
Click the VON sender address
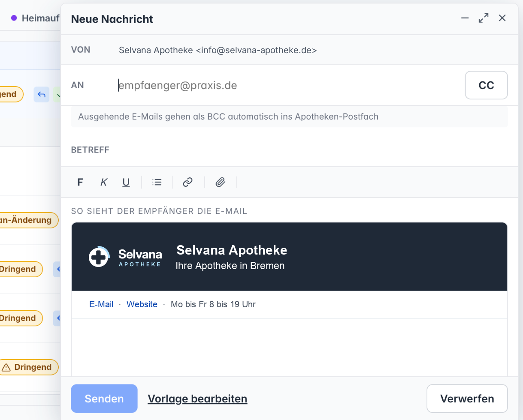(218, 50)
